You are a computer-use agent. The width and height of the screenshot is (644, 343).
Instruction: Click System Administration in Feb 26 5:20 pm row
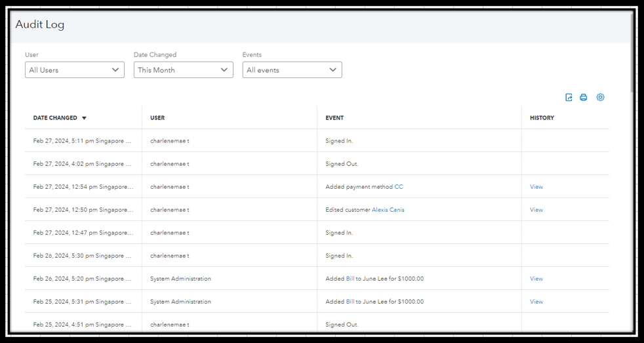click(180, 279)
